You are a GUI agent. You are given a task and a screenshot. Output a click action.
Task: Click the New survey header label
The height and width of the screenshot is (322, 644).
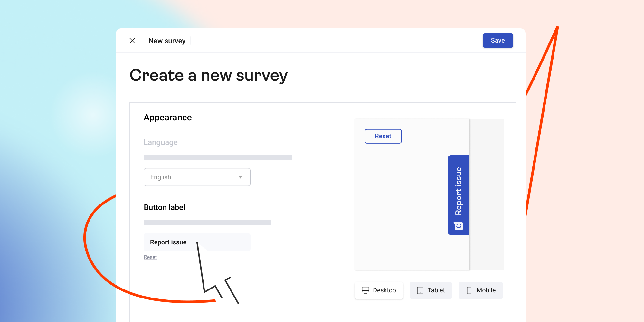[x=167, y=41]
